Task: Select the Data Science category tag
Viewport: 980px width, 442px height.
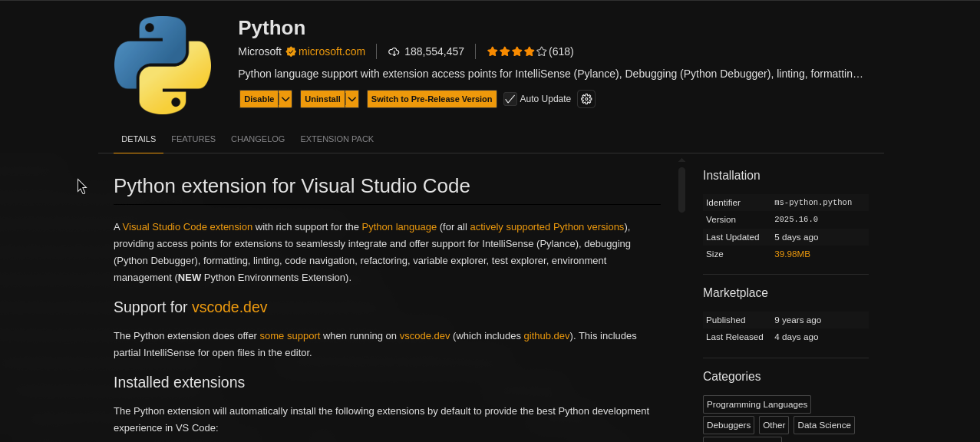Action: [823, 425]
